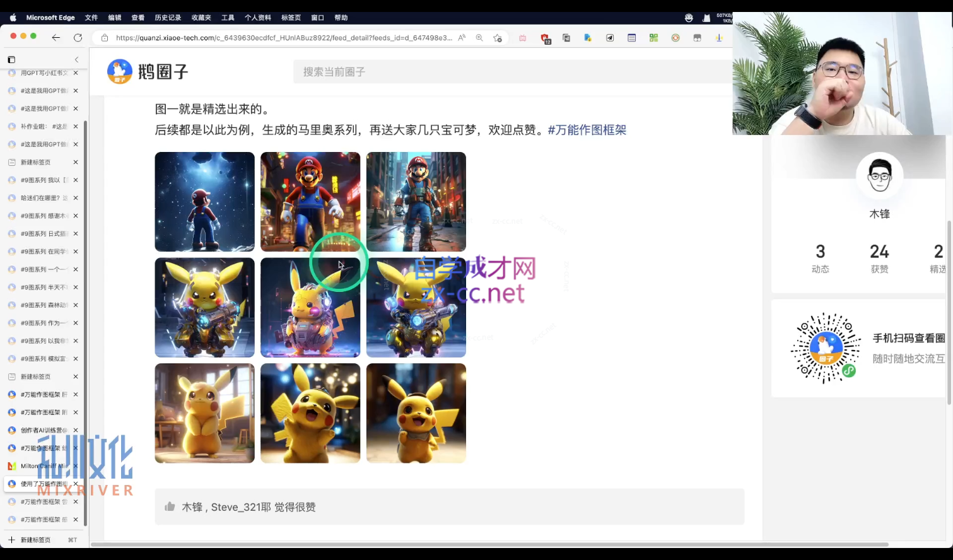Click 新建标签页 plus button at sidebar bottom
Screen dimensions: 953x560
(x=11, y=540)
